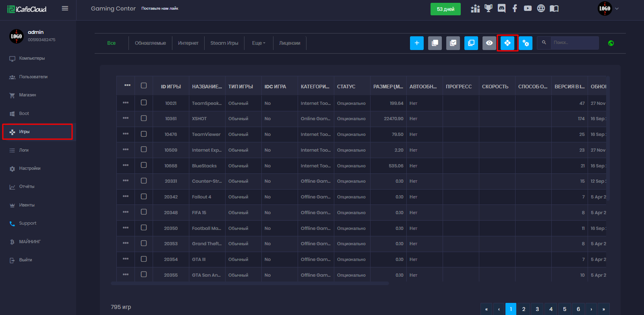
Task: Click the magnifier search icon
Action: coord(544,43)
